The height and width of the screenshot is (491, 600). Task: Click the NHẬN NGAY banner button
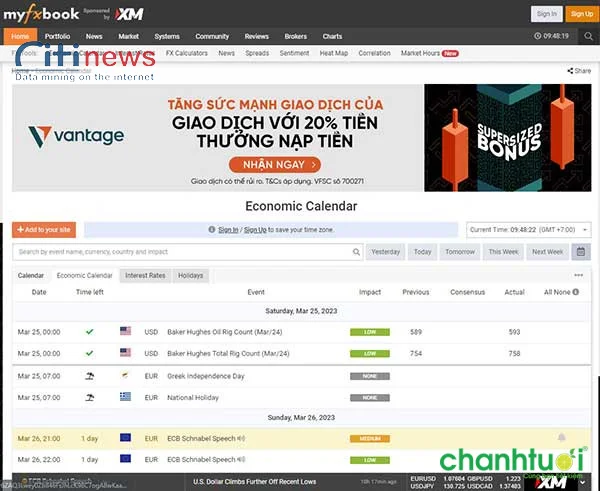[x=275, y=165]
